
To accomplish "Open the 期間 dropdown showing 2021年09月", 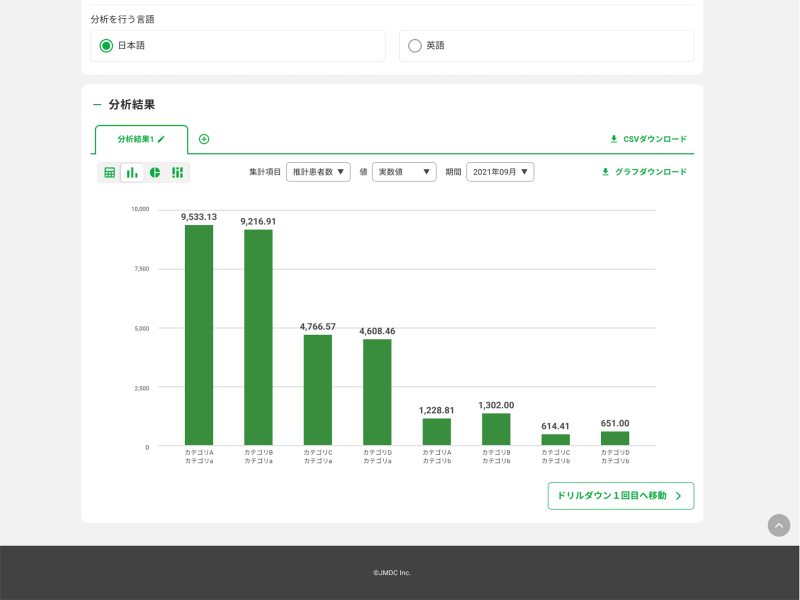I will (500, 172).
